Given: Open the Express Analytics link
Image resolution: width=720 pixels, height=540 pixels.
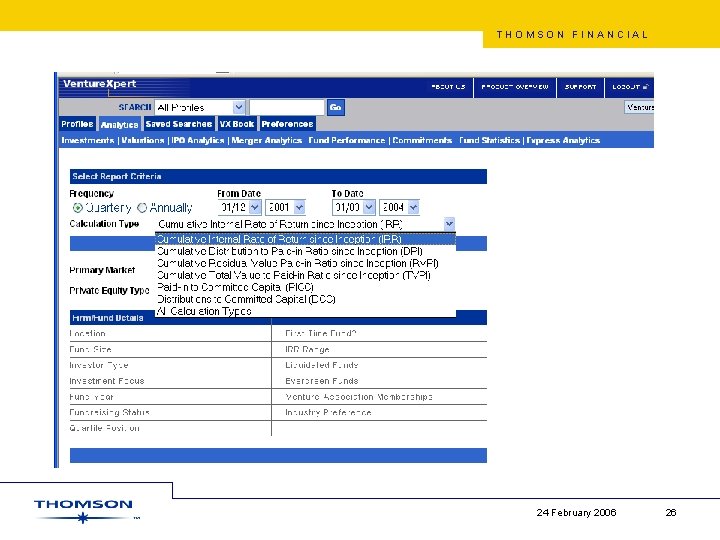Looking at the screenshot, I should click(563, 141).
